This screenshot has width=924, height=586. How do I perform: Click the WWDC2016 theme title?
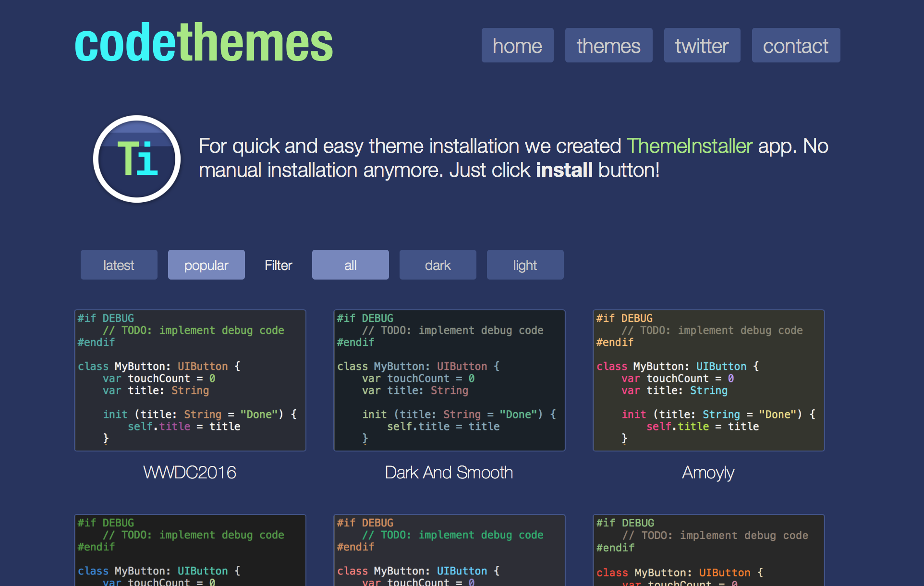(x=190, y=473)
